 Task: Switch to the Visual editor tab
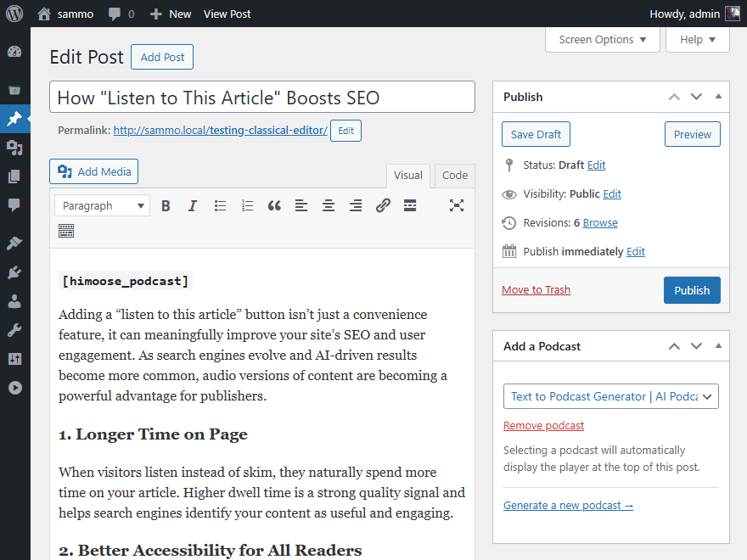408,175
